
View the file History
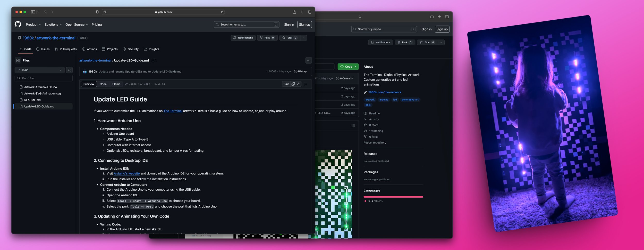300,72
